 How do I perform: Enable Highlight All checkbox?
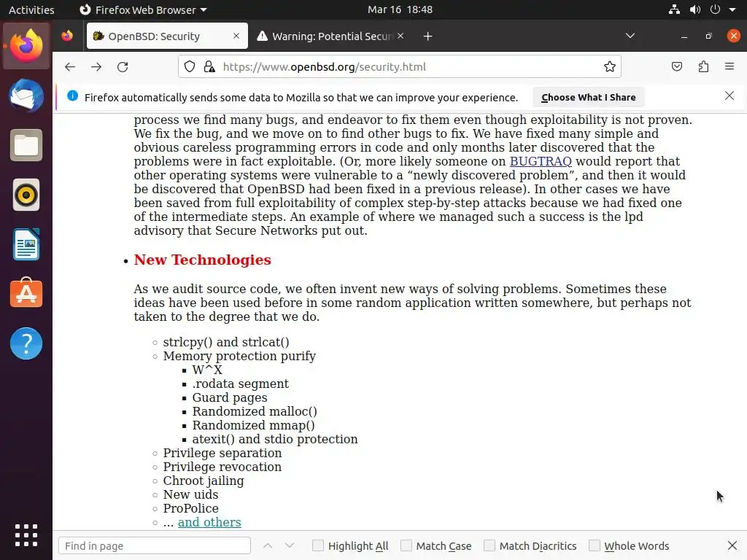(318, 545)
